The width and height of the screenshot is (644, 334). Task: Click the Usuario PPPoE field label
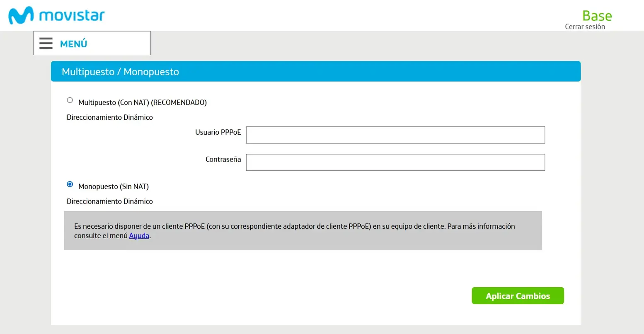[x=218, y=132]
